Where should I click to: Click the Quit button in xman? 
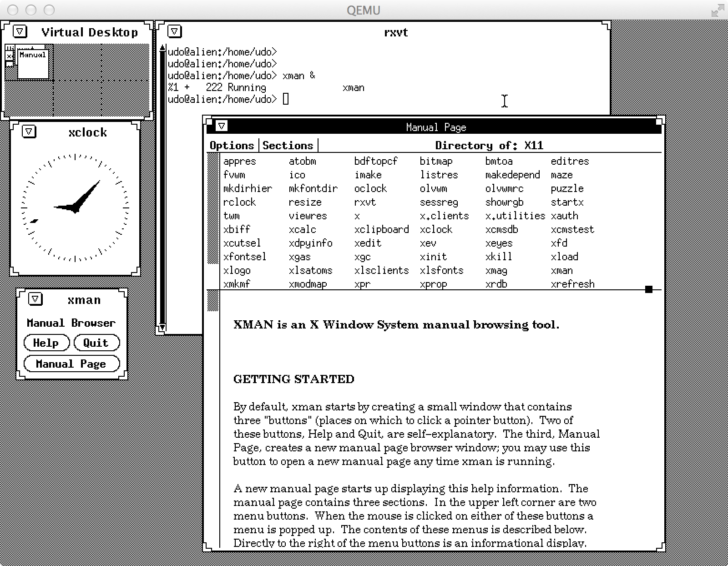point(96,342)
